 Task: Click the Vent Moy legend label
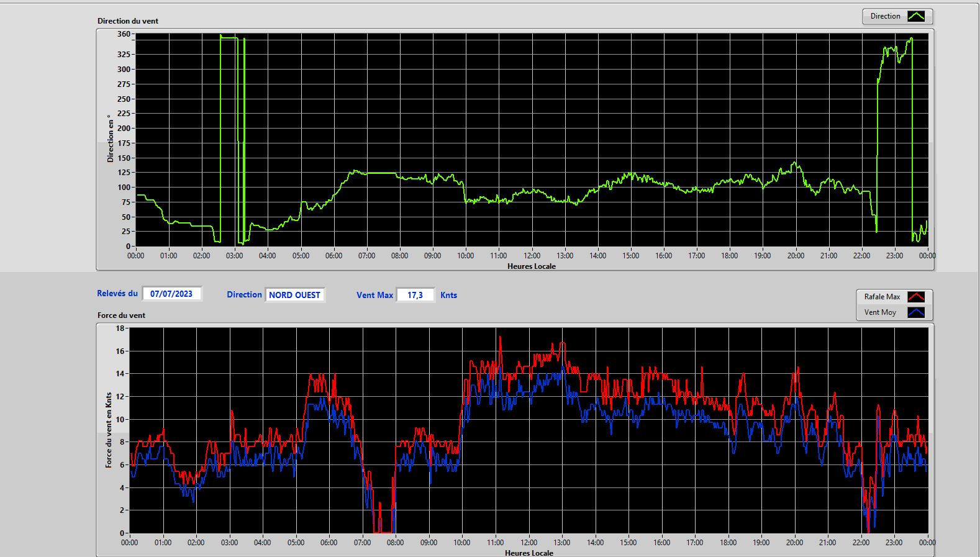pos(880,312)
